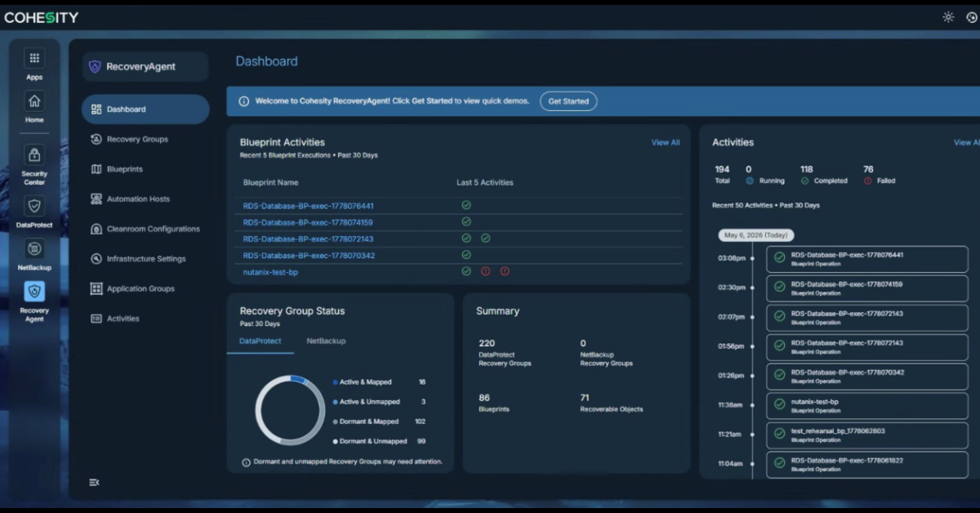Click View All in Blueprint Activities
The height and width of the screenshot is (513, 980).
(x=666, y=142)
